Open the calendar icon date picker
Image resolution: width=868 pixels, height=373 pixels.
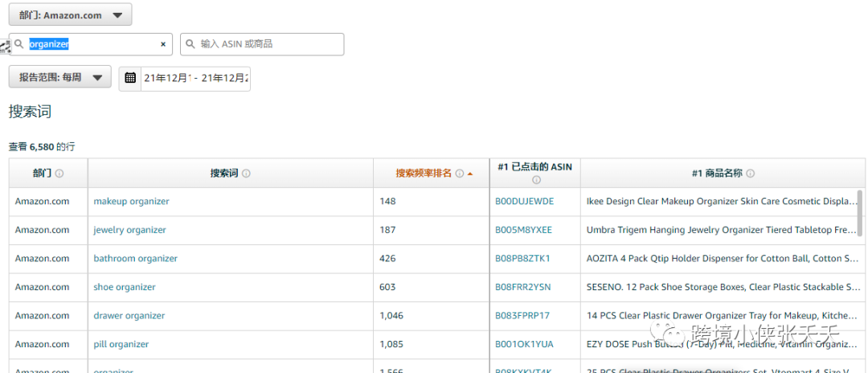pos(131,78)
